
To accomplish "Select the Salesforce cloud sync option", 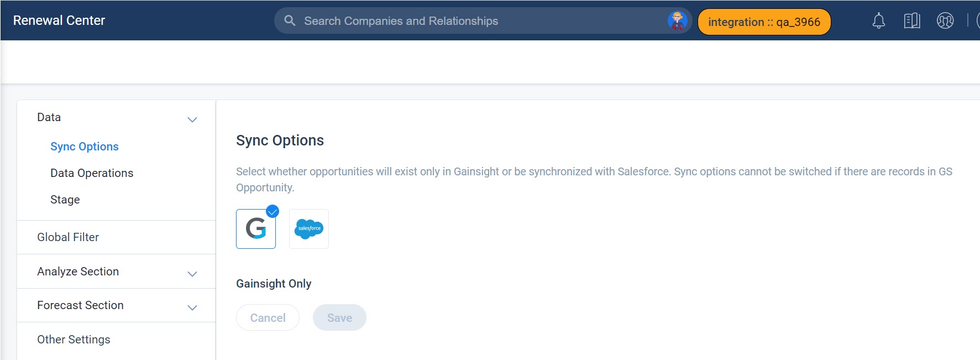I will click(x=309, y=229).
